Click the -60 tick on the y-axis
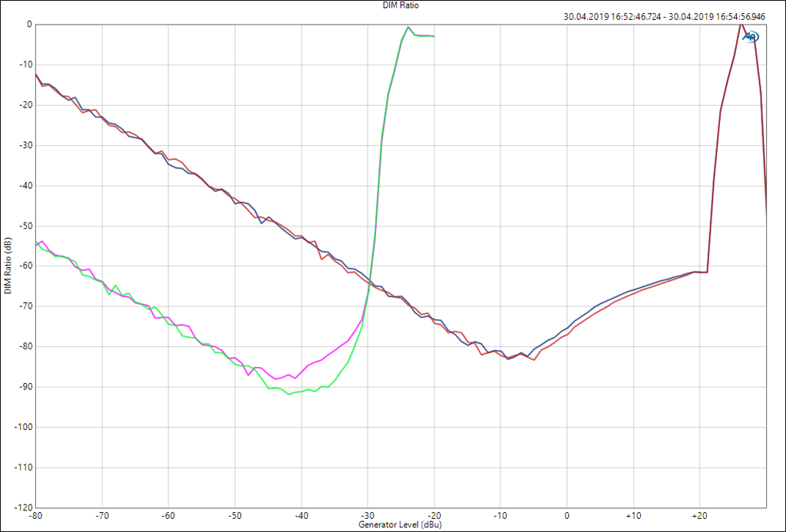786x532 pixels. (x=24, y=266)
